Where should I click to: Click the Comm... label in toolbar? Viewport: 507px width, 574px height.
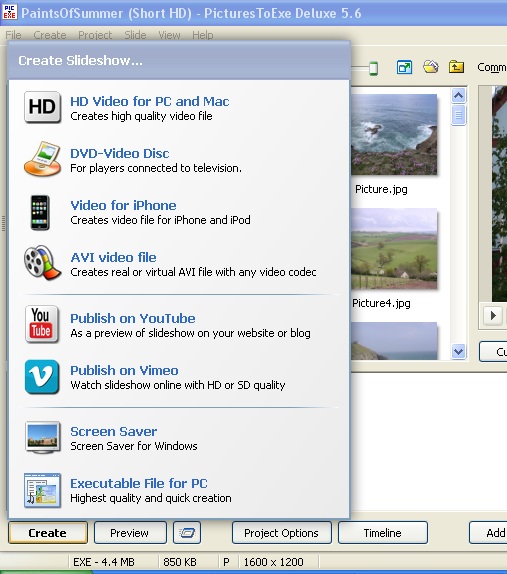[492, 67]
